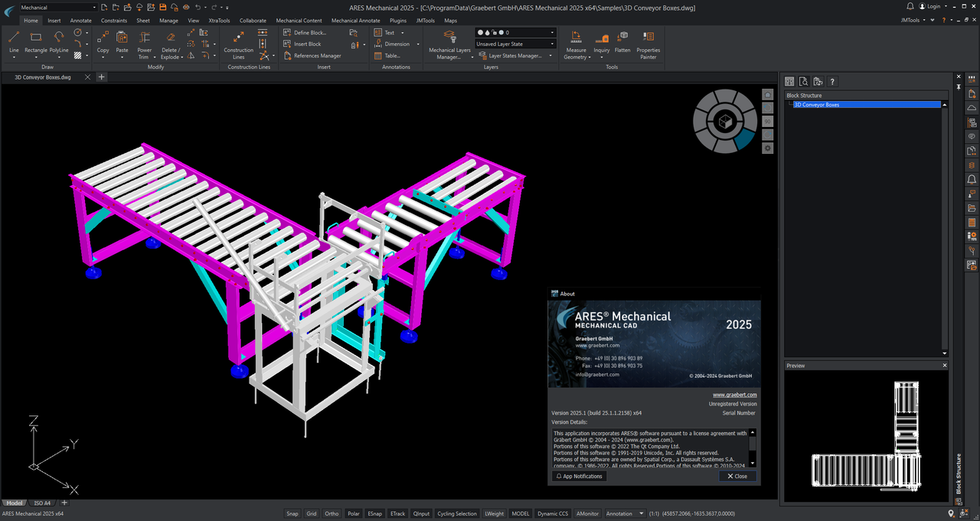The height and width of the screenshot is (521, 980).
Task: Toggle LWeight display
Action: (x=495, y=513)
